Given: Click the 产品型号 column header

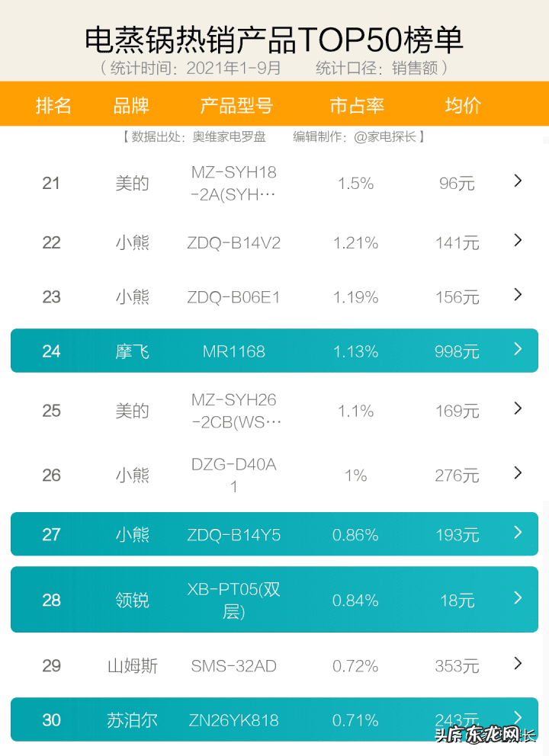Looking at the screenshot, I should (236, 105).
